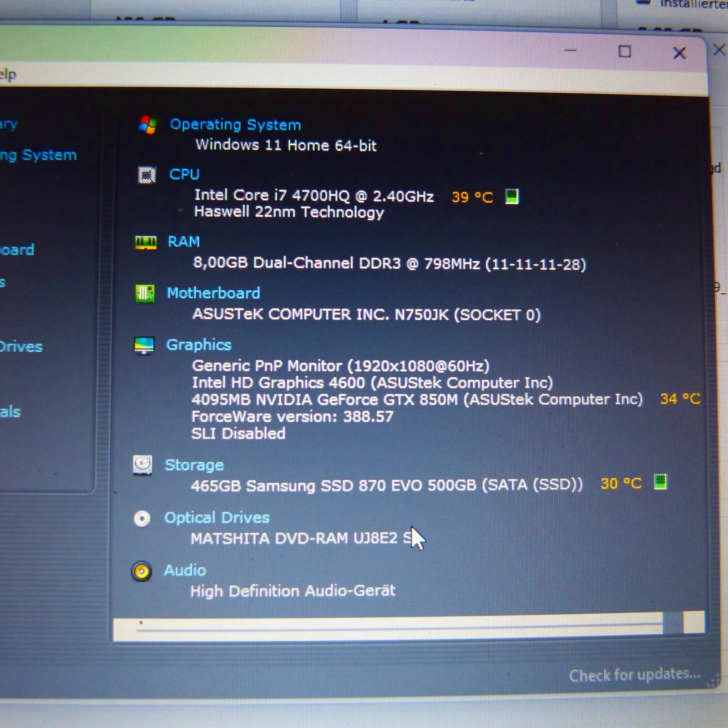The width and height of the screenshot is (728, 728).
Task: Click the storage temperature 30 °C
Action: [621, 483]
